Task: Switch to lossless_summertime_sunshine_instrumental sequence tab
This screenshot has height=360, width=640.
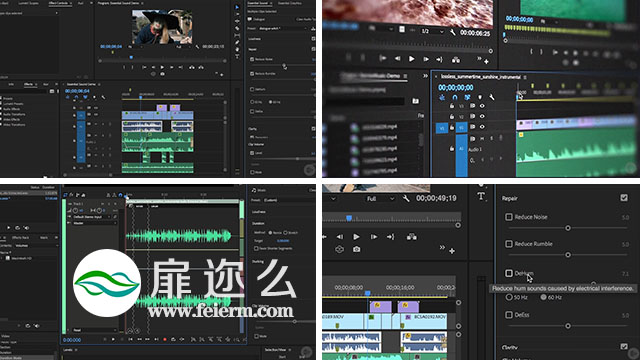Action: pyautogui.click(x=481, y=77)
